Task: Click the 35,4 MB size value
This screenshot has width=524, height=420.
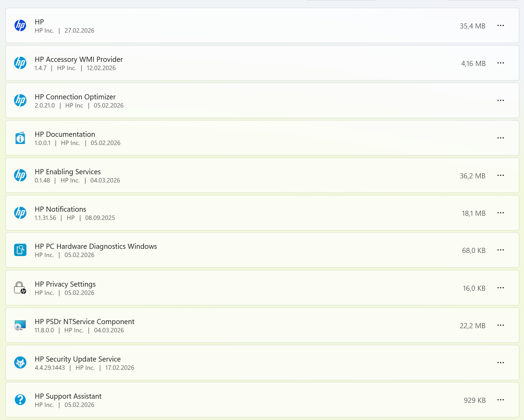Action: (472, 26)
